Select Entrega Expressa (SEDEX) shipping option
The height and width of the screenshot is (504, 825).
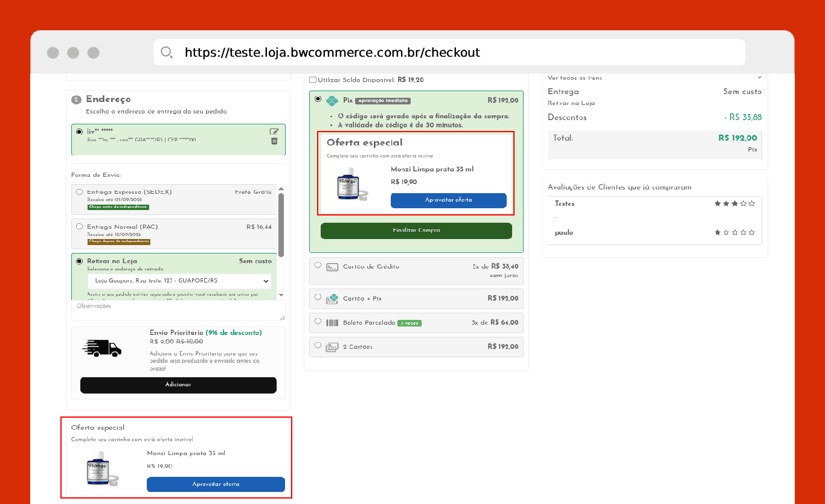[80, 192]
